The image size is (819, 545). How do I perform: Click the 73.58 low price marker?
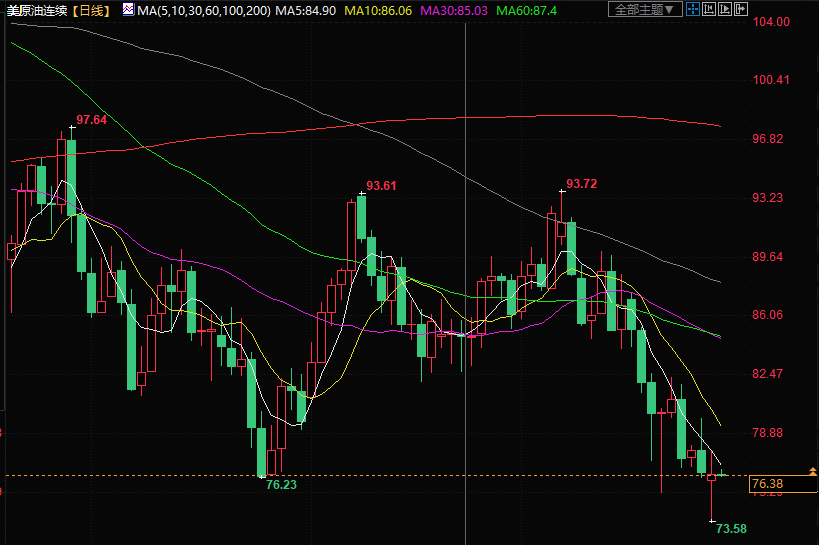pyautogui.click(x=732, y=528)
